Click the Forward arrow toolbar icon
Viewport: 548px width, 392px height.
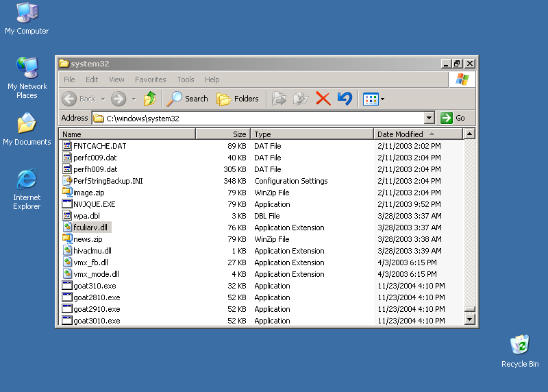click(119, 99)
